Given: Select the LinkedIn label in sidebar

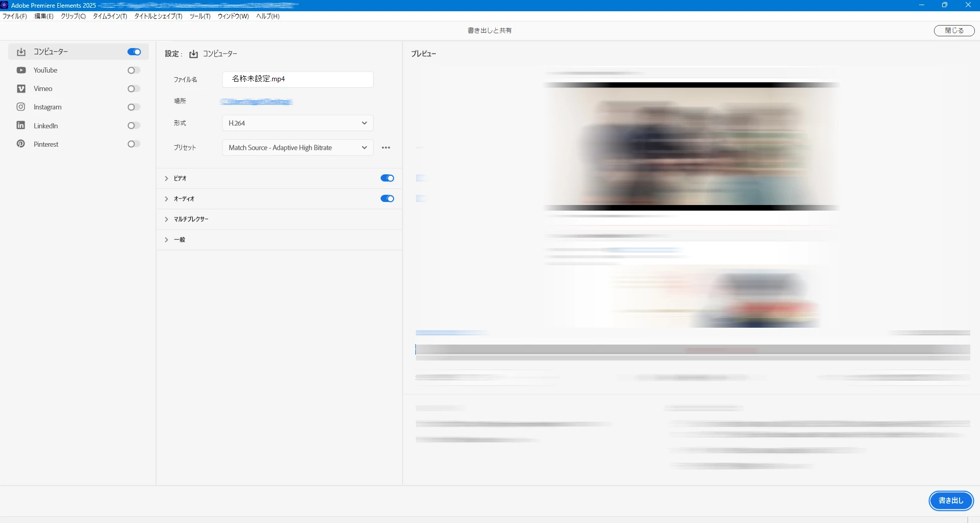Looking at the screenshot, I should 46,126.
